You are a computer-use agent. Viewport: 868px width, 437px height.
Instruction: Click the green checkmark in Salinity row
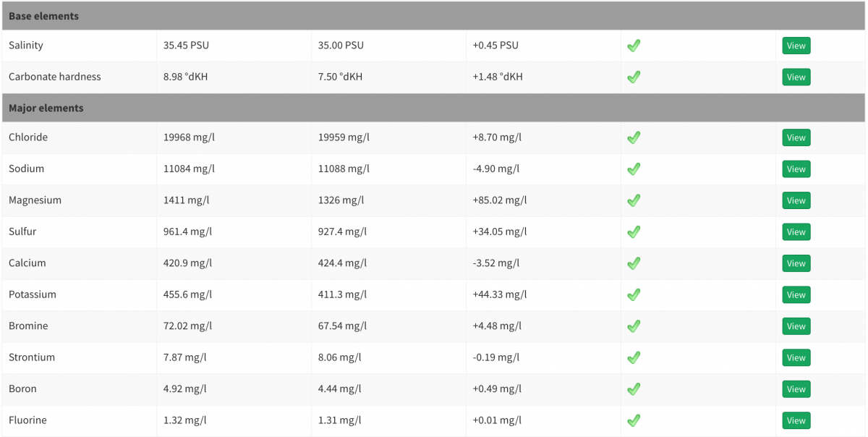point(634,46)
